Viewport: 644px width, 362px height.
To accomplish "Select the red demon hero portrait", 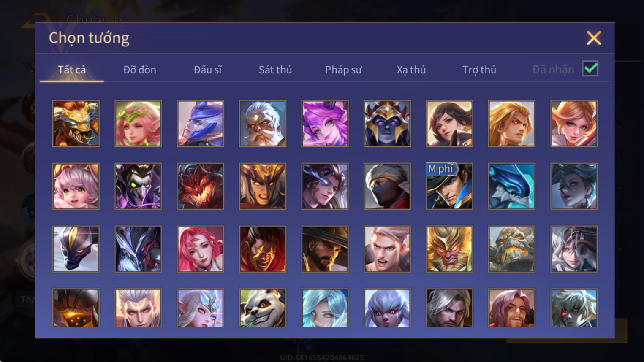I will [x=200, y=186].
